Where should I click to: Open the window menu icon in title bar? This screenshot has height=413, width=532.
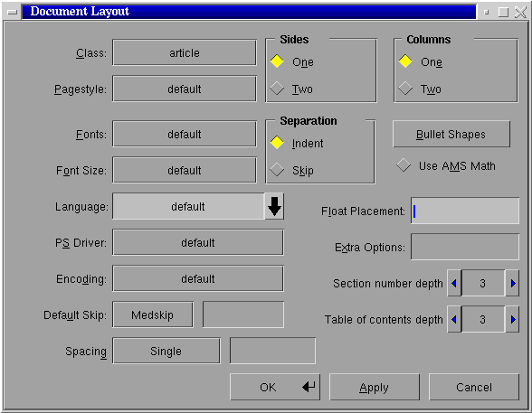pyautogui.click(x=13, y=12)
